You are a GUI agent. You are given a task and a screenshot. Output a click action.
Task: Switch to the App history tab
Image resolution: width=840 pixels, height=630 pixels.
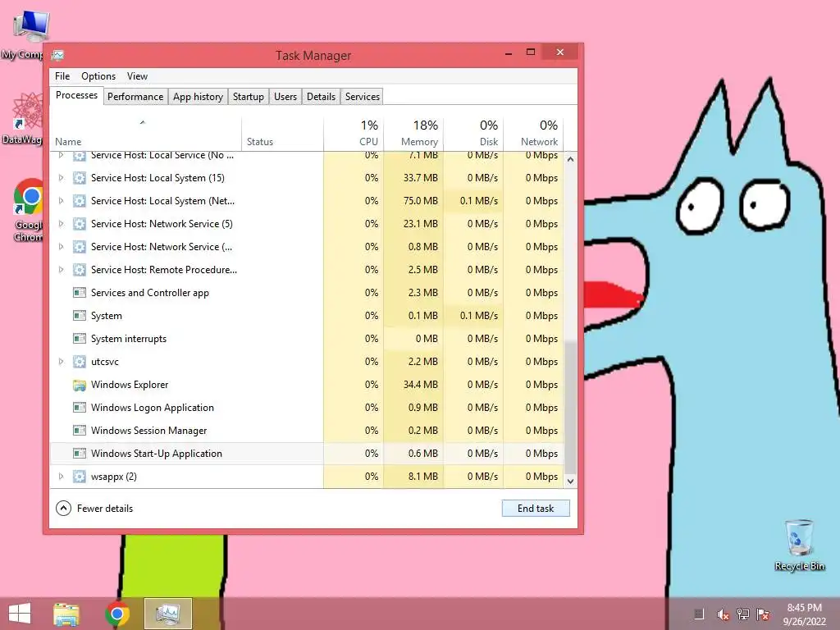198,97
